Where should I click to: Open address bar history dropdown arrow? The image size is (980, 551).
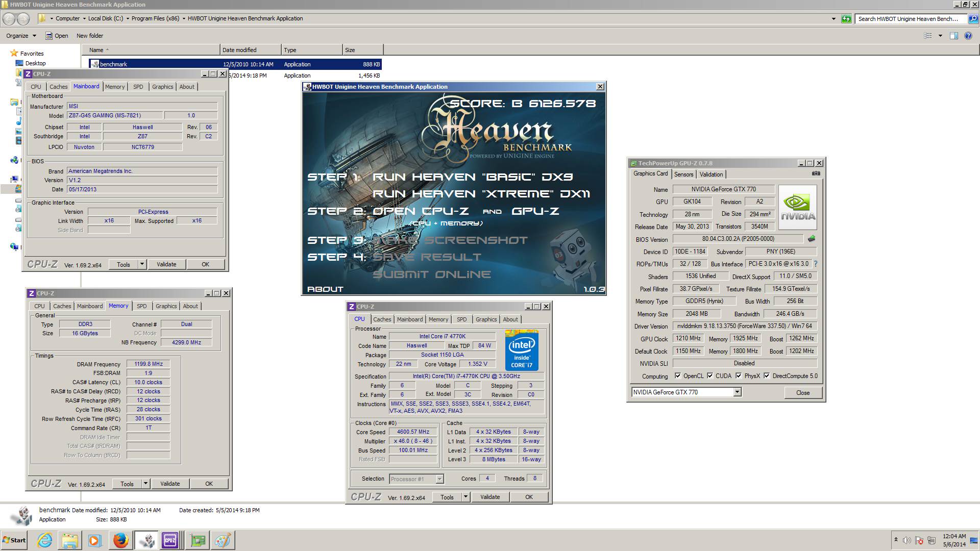(834, 19)
